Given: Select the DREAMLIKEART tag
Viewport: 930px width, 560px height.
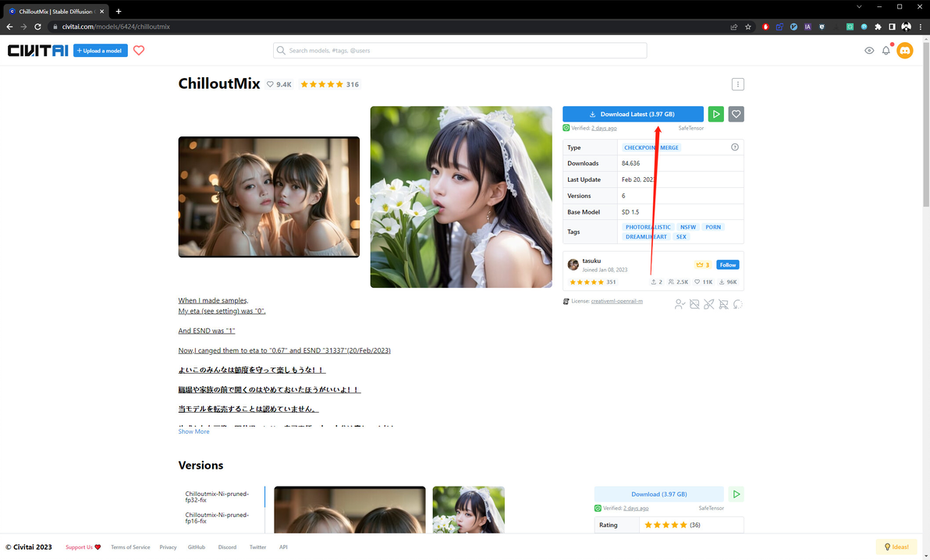Looking at the screenshot, I should (x=646, y=236).
